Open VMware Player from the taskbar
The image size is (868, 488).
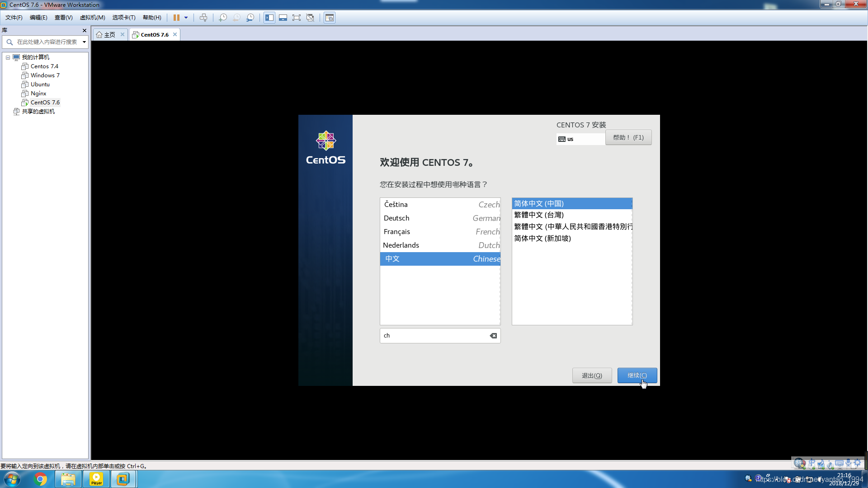[96, 479]
